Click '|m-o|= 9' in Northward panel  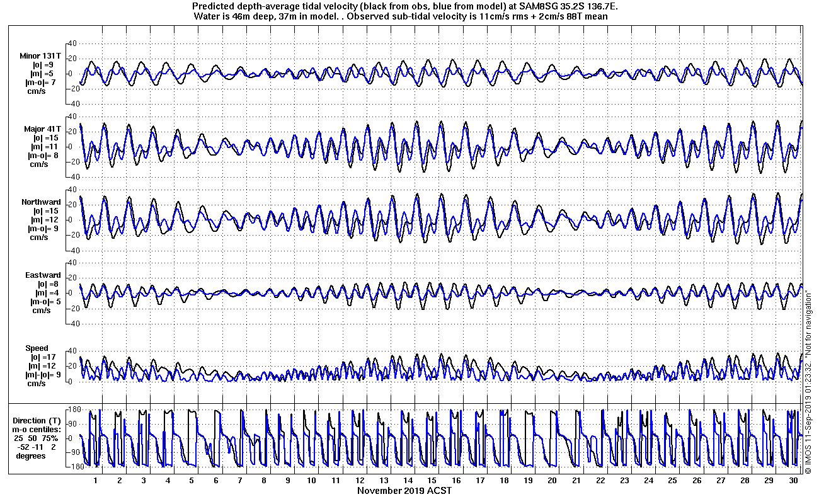point(43,228)
